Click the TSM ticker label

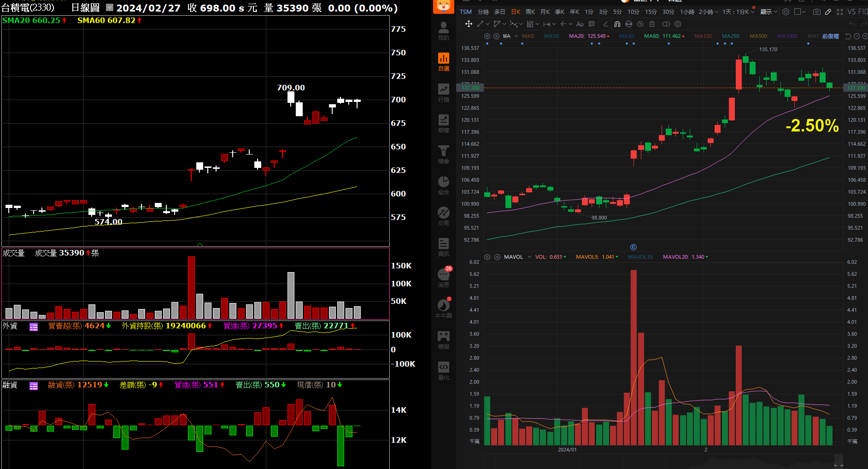pos(465,12)
